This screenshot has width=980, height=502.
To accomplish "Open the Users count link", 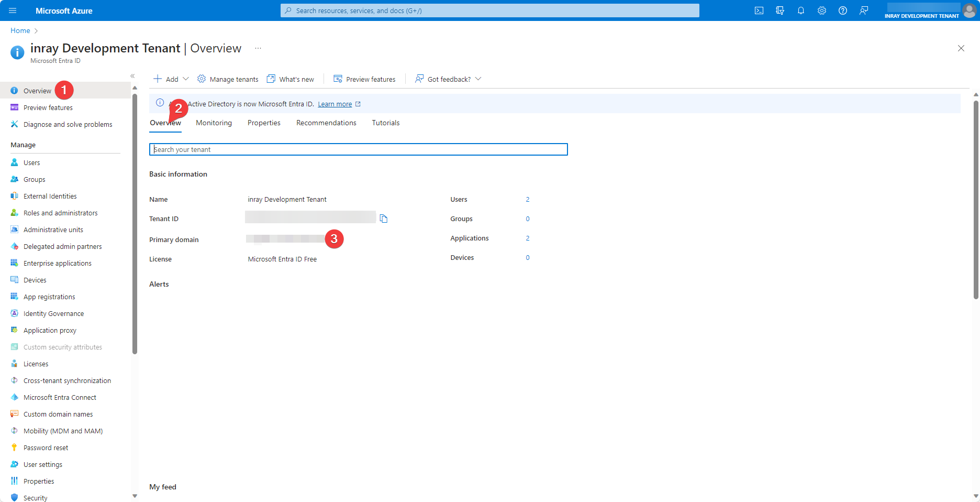I will [x=528, y=200].
